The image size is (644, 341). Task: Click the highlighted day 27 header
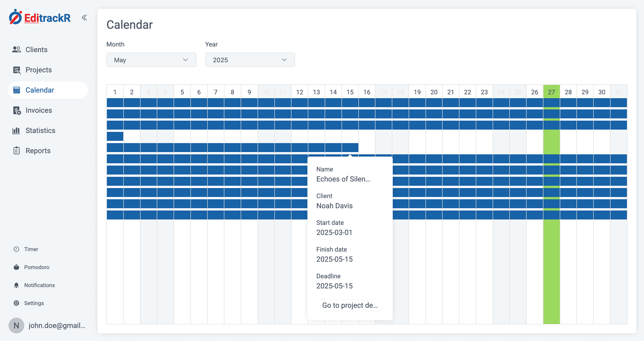point(551,92)
